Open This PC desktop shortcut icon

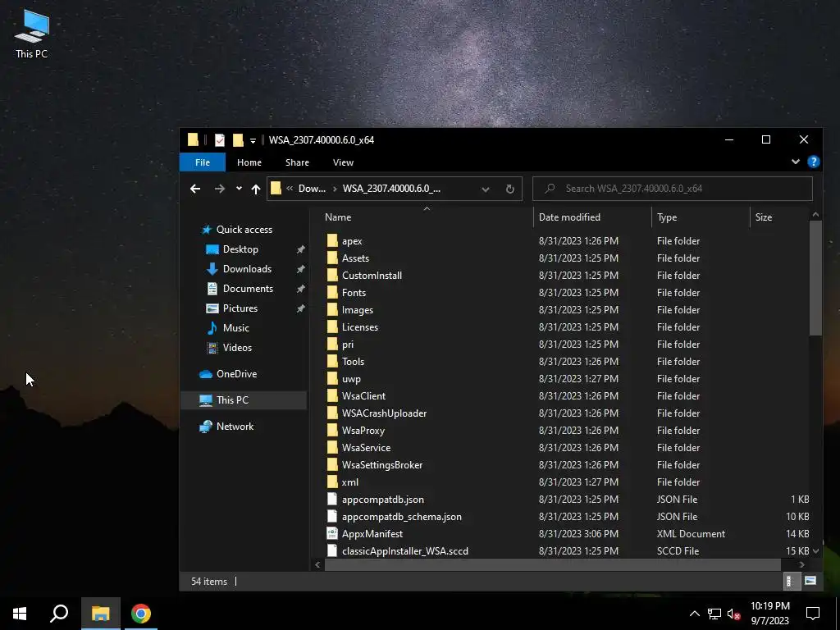(x=32, y=33)
